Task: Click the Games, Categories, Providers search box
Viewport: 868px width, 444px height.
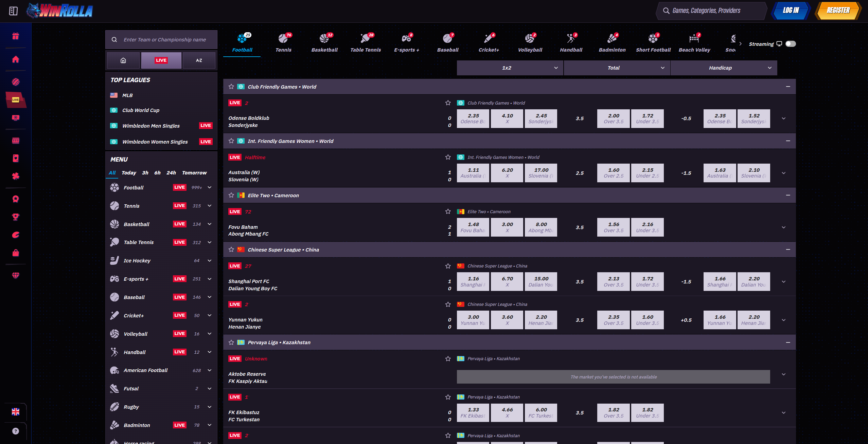Action: 711,11
